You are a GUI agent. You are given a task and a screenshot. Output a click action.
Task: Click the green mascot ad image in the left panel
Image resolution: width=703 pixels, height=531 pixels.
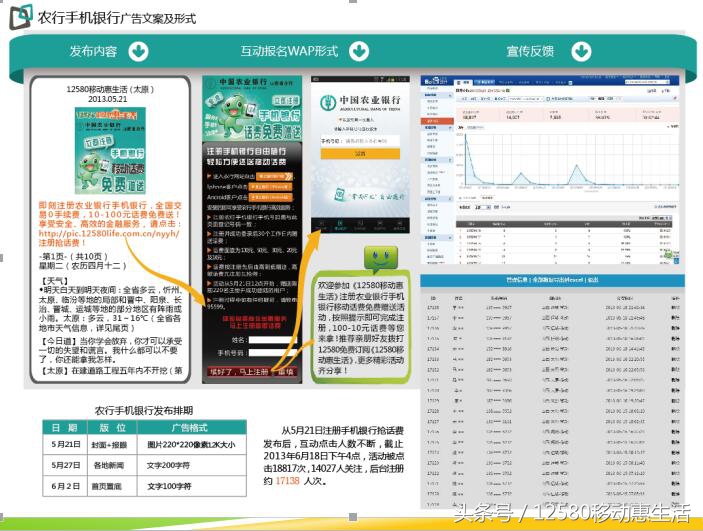pyautogui.click(x=110, y=150)
